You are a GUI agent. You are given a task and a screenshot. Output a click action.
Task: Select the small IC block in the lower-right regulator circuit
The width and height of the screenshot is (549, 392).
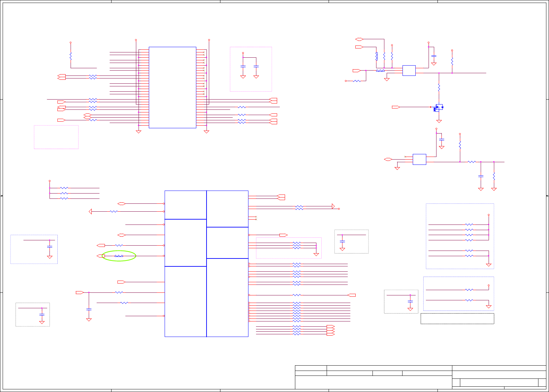(x=419, y=159)
